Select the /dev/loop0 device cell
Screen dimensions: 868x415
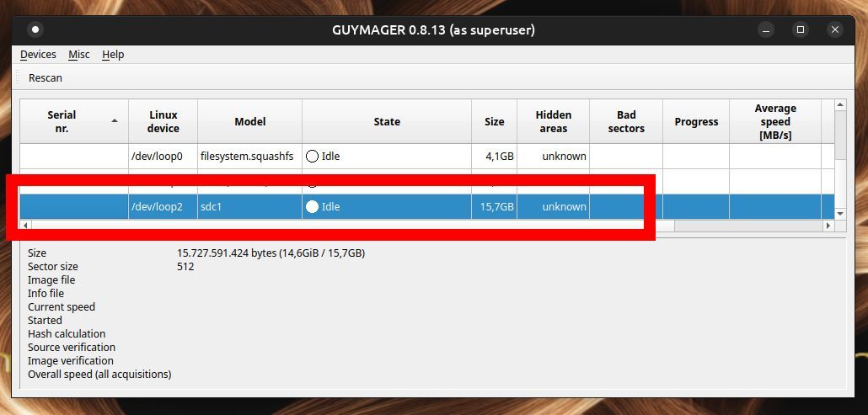tap(163, 157)
